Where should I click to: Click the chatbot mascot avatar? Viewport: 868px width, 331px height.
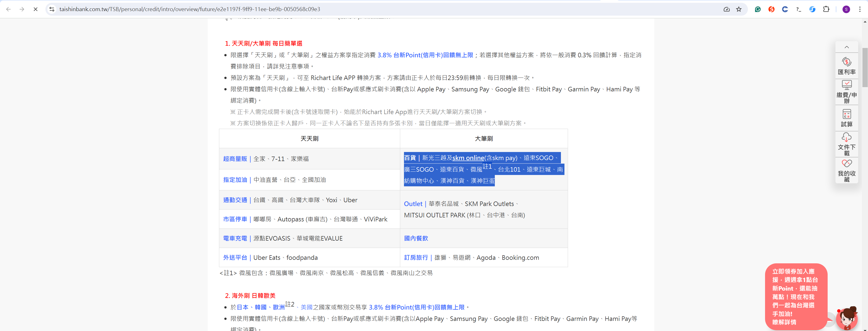click(x=847, y=318)
